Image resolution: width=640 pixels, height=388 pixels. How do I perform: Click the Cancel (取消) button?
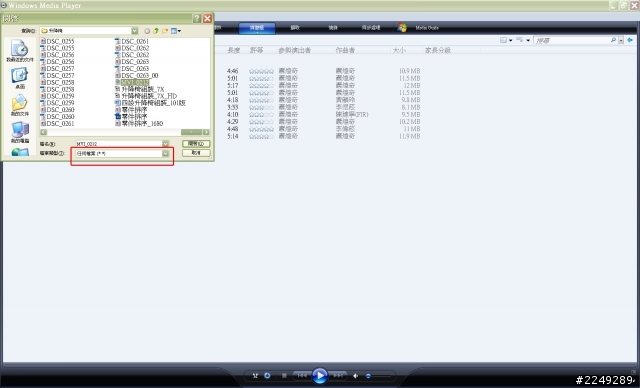(x=196, y=153)
